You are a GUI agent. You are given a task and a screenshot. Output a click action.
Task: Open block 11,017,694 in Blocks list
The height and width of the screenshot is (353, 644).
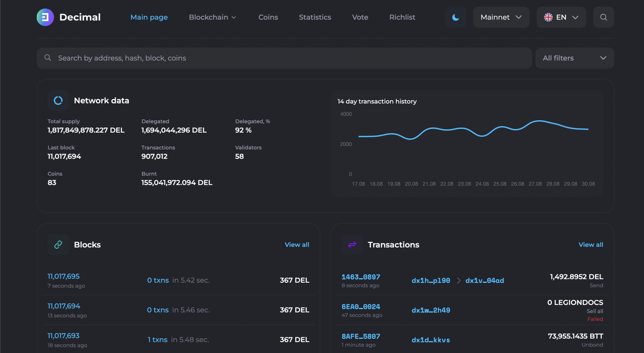[x=64, y=306]
